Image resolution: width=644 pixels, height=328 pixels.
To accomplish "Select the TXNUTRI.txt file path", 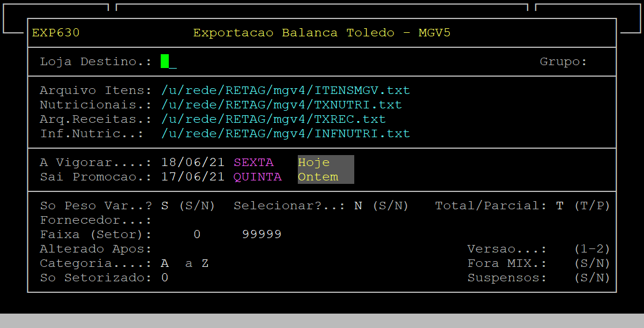I will pos(281,105).
